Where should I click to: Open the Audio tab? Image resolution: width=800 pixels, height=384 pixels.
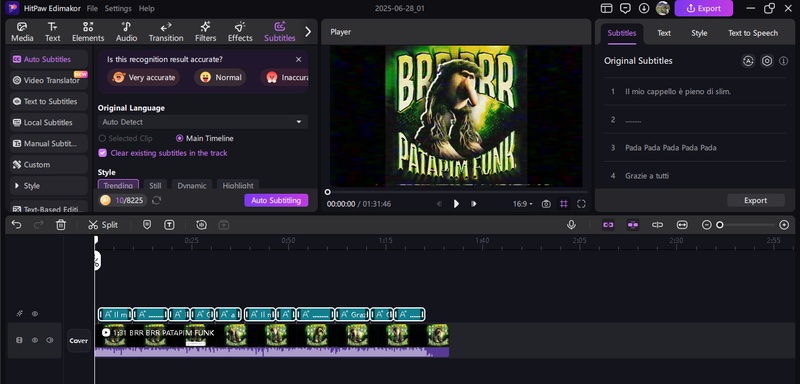[126, 32]
